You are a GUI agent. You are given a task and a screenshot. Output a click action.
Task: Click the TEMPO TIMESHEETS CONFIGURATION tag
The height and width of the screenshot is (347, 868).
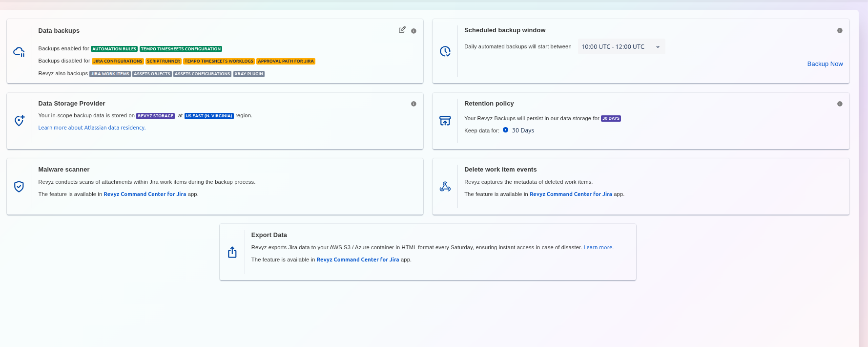[x=181, y=49]
